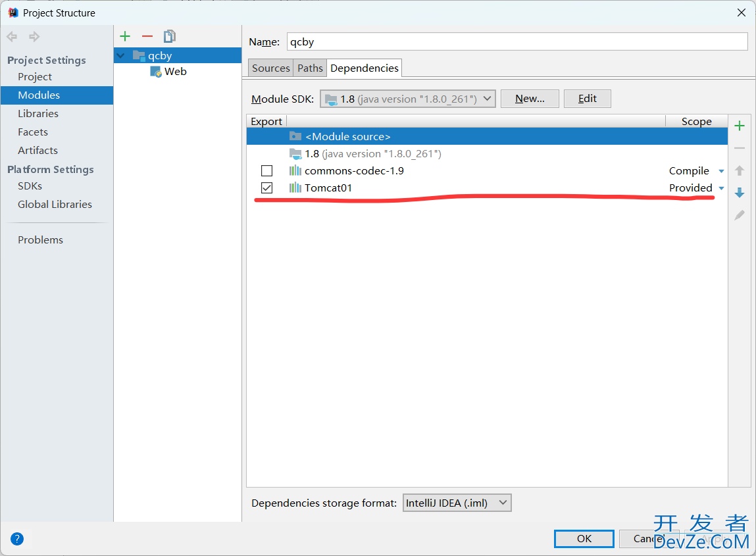Open Facets in the sidebar
Viewport: 756px width, 556px height.
[33, 132]
